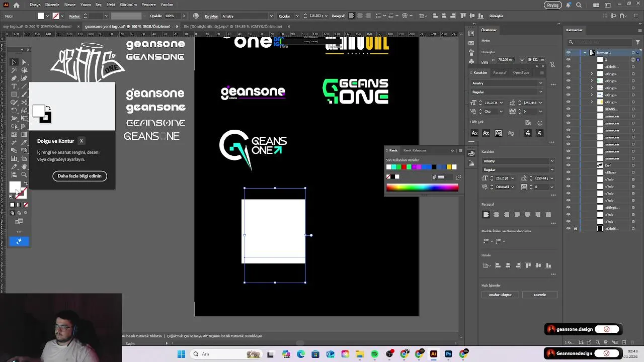
Task: Click the link width-height chain icon
Action: [x=552, y=64]
